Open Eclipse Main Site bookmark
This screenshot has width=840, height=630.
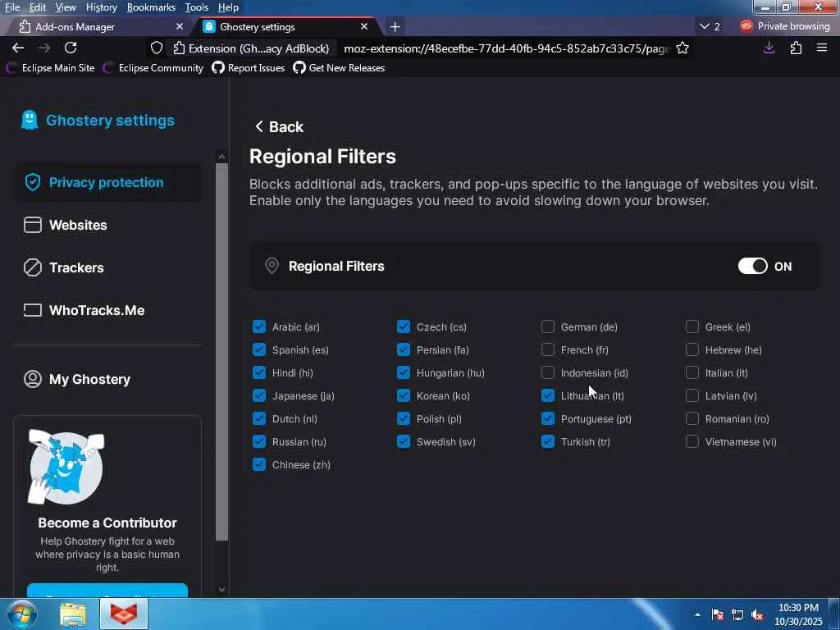pyautogui.click(x=50, y=68)
